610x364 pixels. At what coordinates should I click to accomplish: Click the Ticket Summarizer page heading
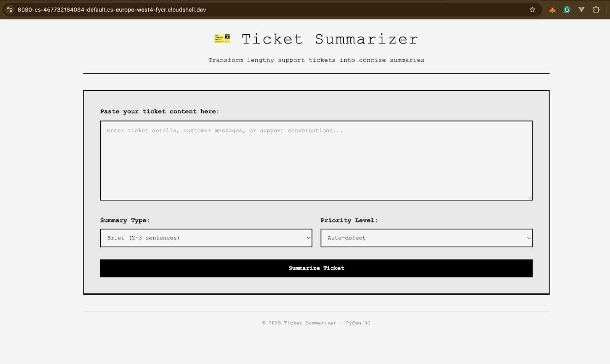pyautogui.click(x=329, y=39)
